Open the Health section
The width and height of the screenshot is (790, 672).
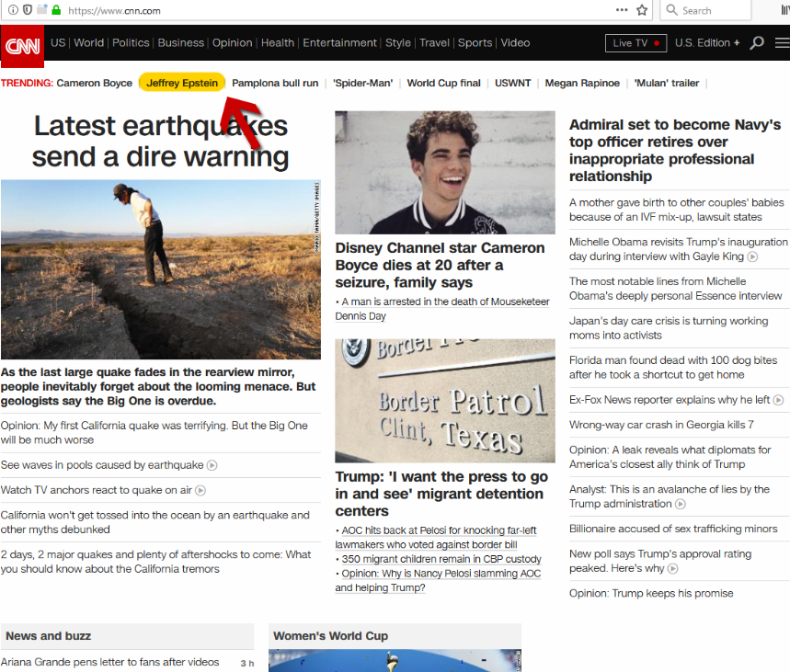pos(278,43)
